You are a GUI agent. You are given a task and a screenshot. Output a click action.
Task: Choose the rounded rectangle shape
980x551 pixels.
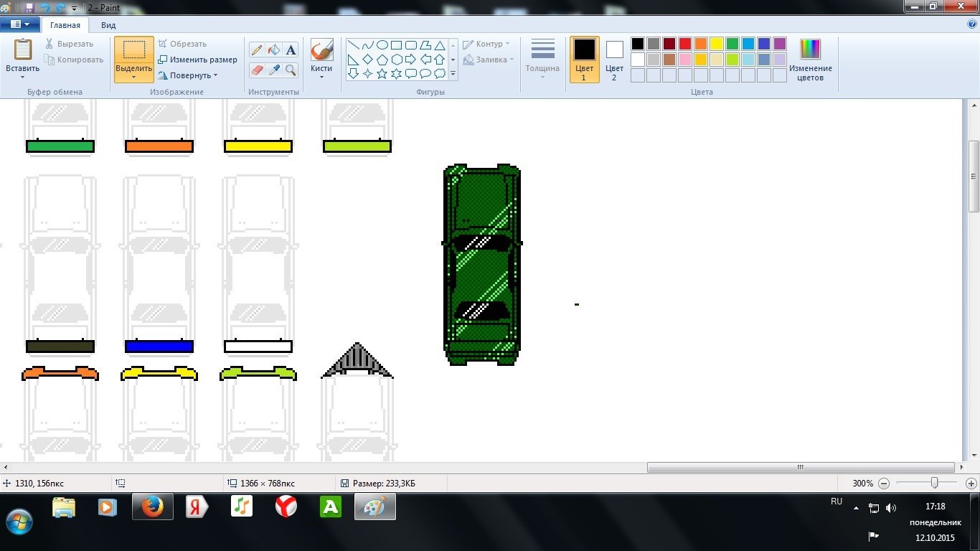pyautogui.click(x=410, y=44)
